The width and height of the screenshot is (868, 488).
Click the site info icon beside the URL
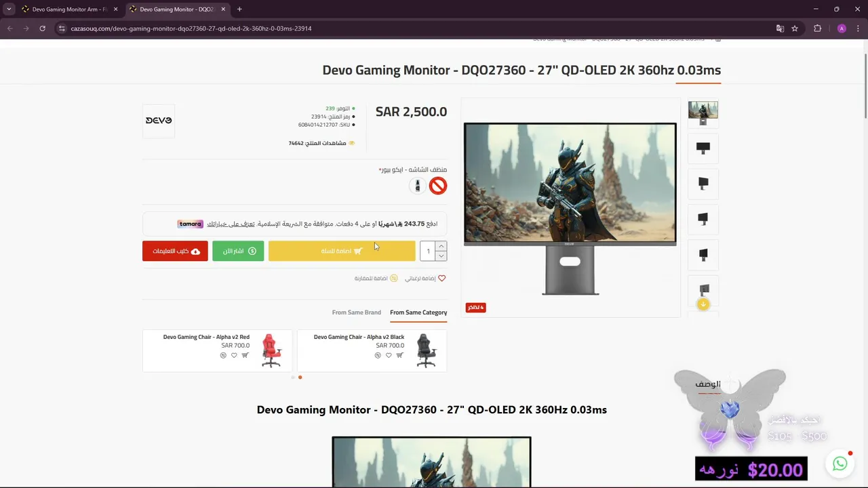tap(62, 28)
